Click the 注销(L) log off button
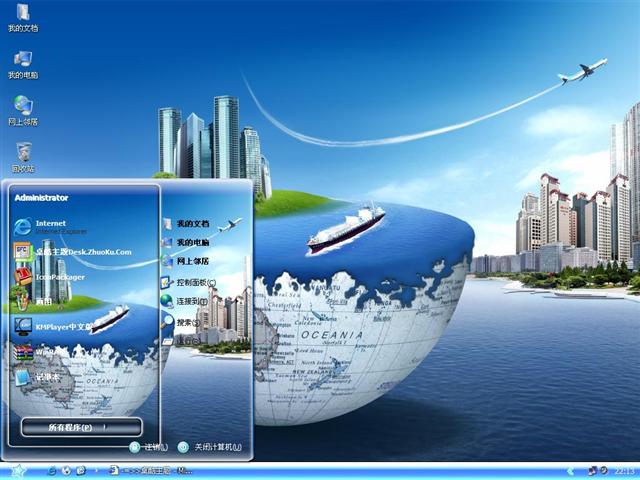This screenshot has width=640, height=480. [x=149, y=447]
